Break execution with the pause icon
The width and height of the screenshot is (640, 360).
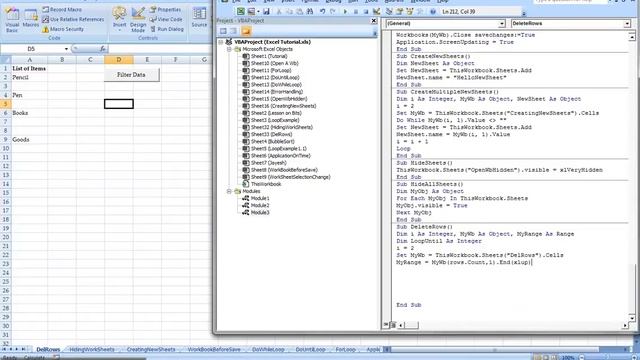tap(356, 11)
